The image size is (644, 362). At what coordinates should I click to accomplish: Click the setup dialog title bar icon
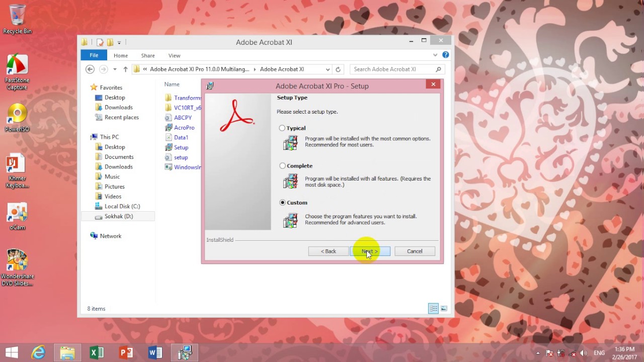click(210, 86)
